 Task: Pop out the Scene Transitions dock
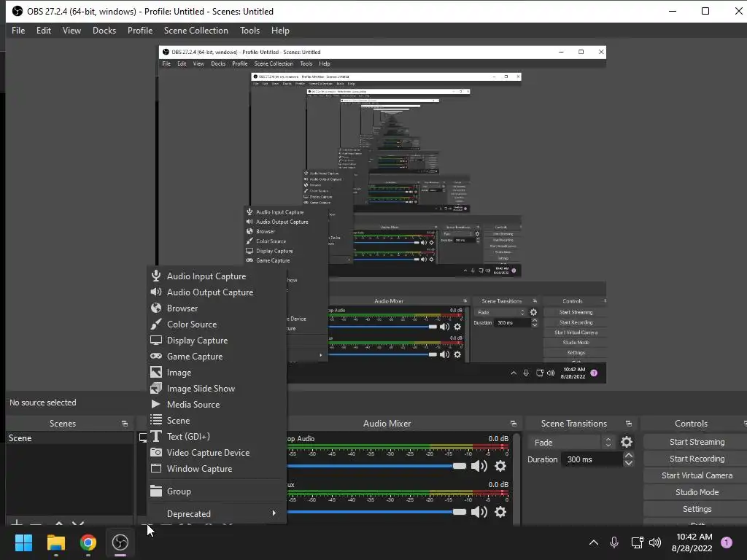[x=628, y=424]
